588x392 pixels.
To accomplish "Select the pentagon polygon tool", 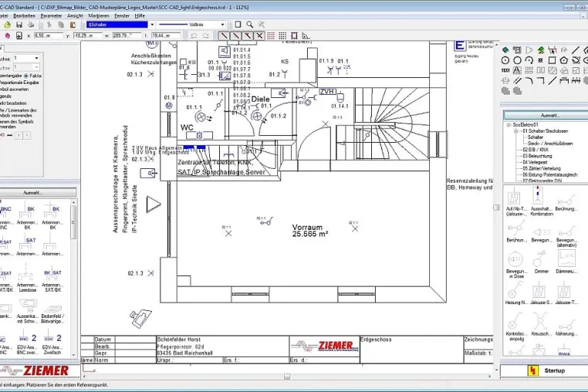I will [x=563, y=60].
